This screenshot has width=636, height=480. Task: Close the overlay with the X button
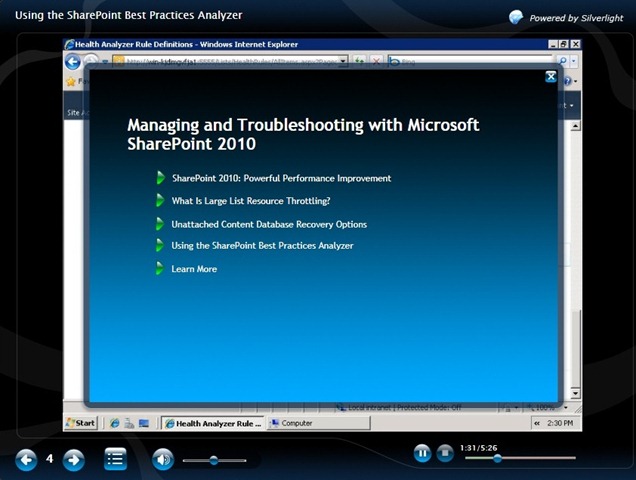(550, 77)
